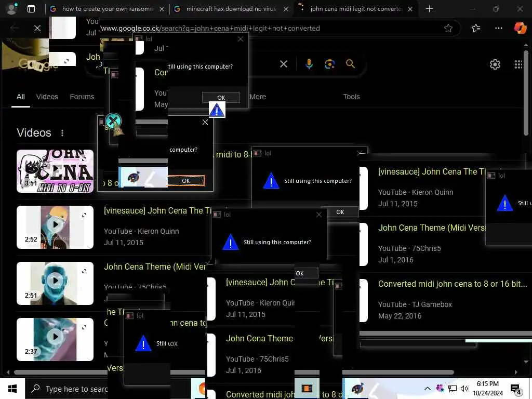Click OK in the topmost lol dialog
Viewport: 532px width, 399px height.
pyautogui.click(x=221, y=97)
